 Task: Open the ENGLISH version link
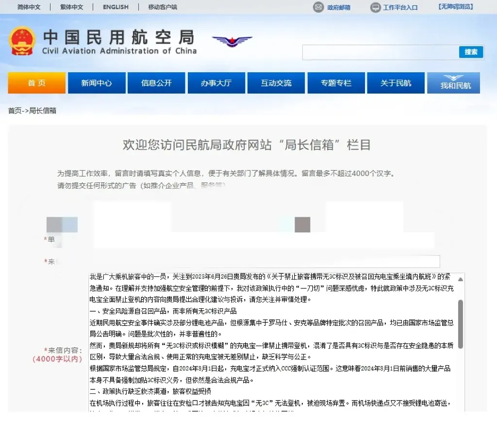coord(116,7)
